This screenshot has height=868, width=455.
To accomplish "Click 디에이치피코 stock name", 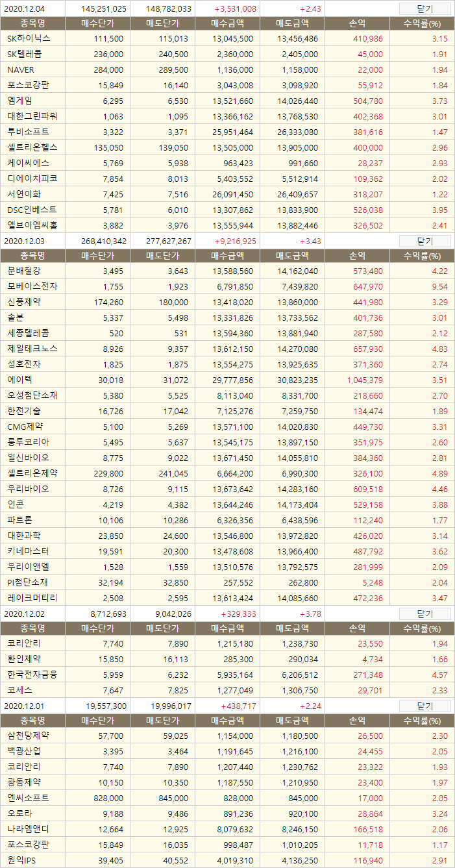I will tap(32, 179).
